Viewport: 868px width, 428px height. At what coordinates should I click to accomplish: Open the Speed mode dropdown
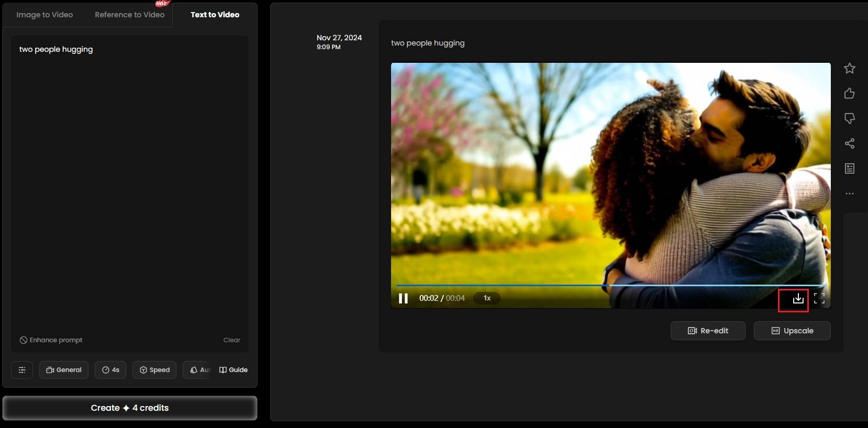coord(154,370)
